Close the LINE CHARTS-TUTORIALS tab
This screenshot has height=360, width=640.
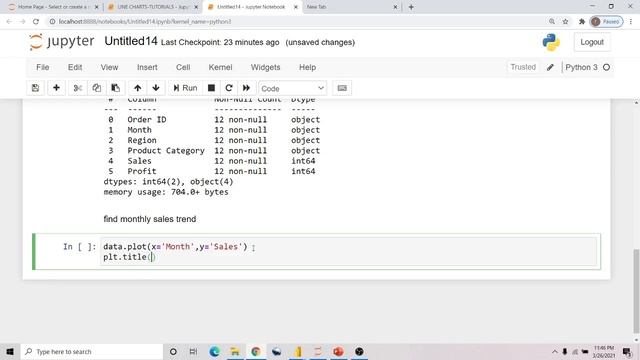click(196, 7)
